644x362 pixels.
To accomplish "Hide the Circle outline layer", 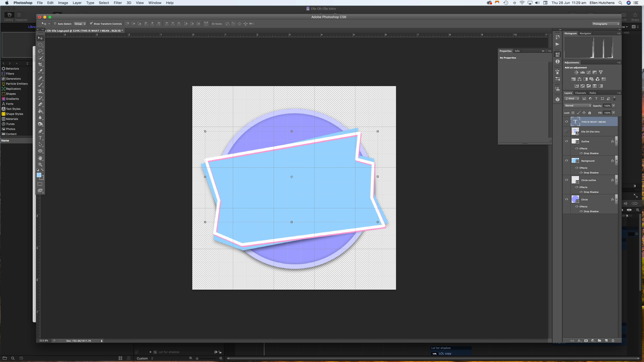I will (567, 180).
